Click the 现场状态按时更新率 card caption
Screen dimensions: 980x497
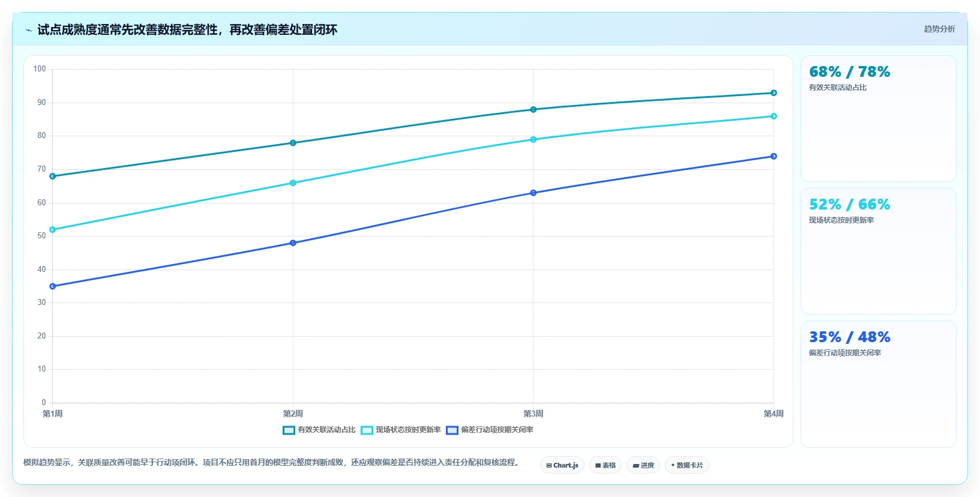[841, 220]
